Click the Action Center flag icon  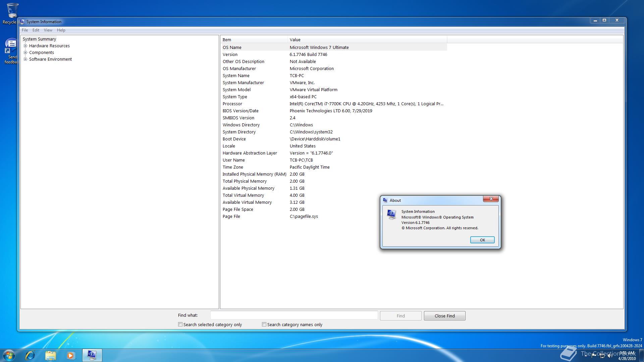[x=594, y=356]
